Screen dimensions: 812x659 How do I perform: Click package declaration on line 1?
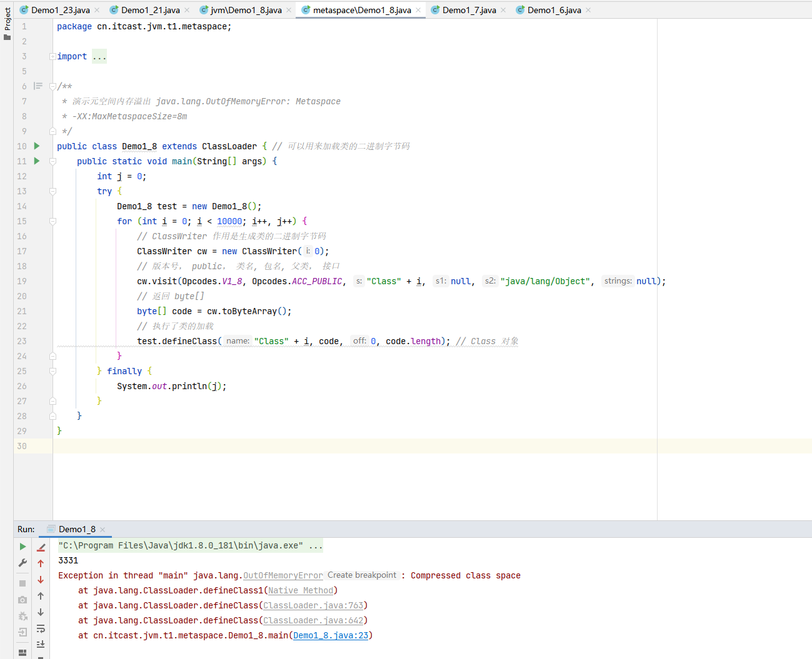tap(144, 26)
